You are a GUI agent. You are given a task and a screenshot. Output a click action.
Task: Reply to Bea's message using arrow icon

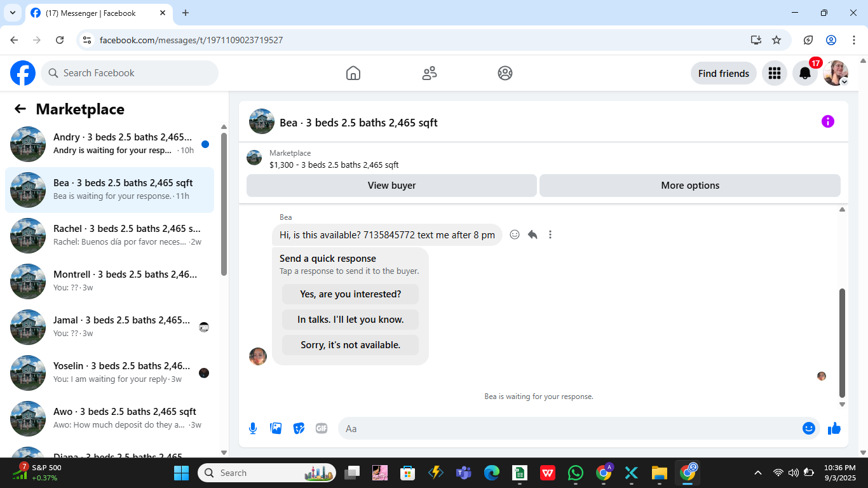coord(532,234)
